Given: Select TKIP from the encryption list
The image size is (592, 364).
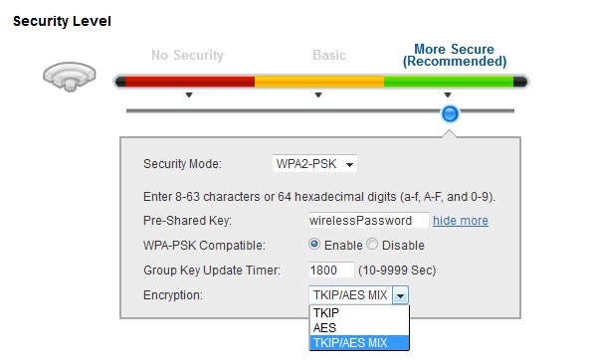Looking at the screenshot, I should pyautogui.click(x=359, y=312).
